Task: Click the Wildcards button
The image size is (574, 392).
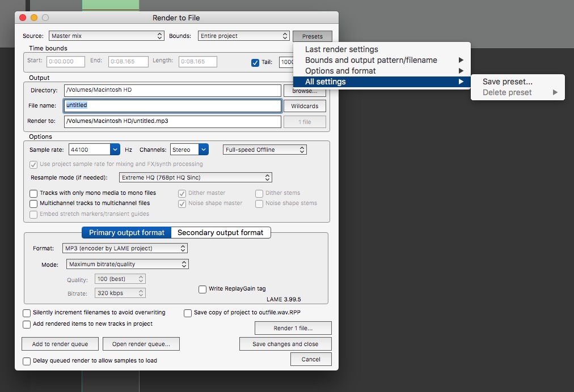Action: point(305,106)
